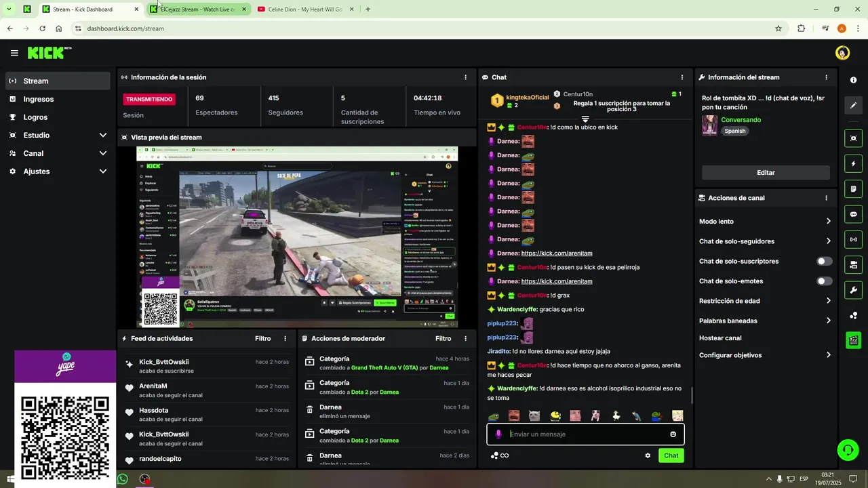Open Modo lento settings

pos(765,222)
